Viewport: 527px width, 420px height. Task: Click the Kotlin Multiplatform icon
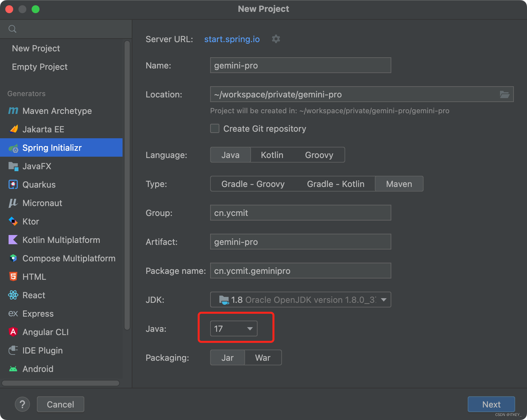13,240
